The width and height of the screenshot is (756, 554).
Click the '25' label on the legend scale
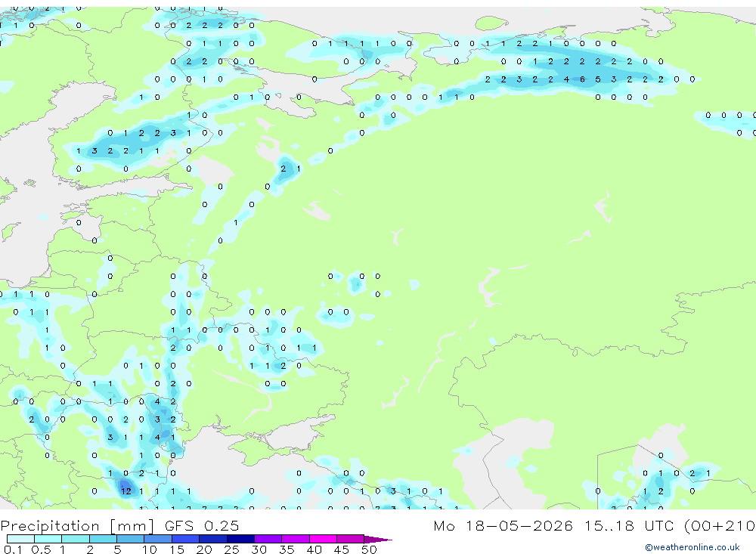231,549
